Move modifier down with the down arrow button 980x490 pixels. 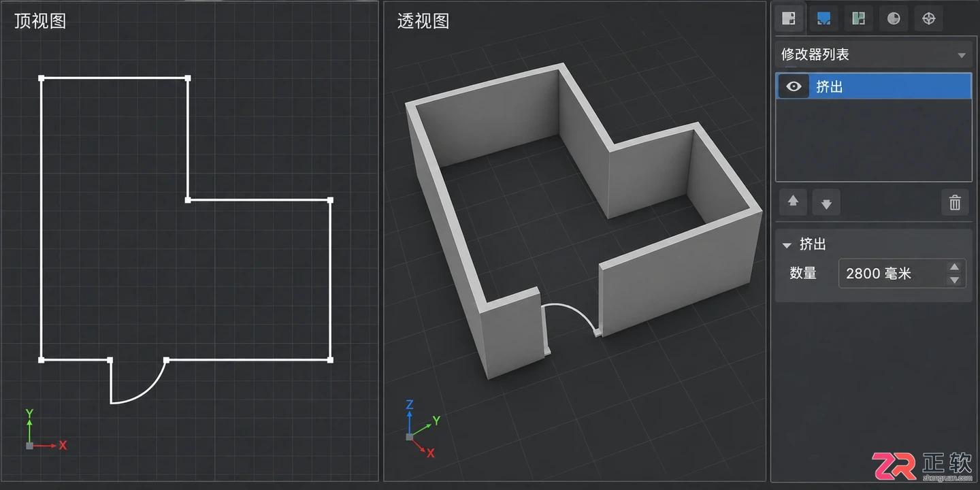coord(826,202)
